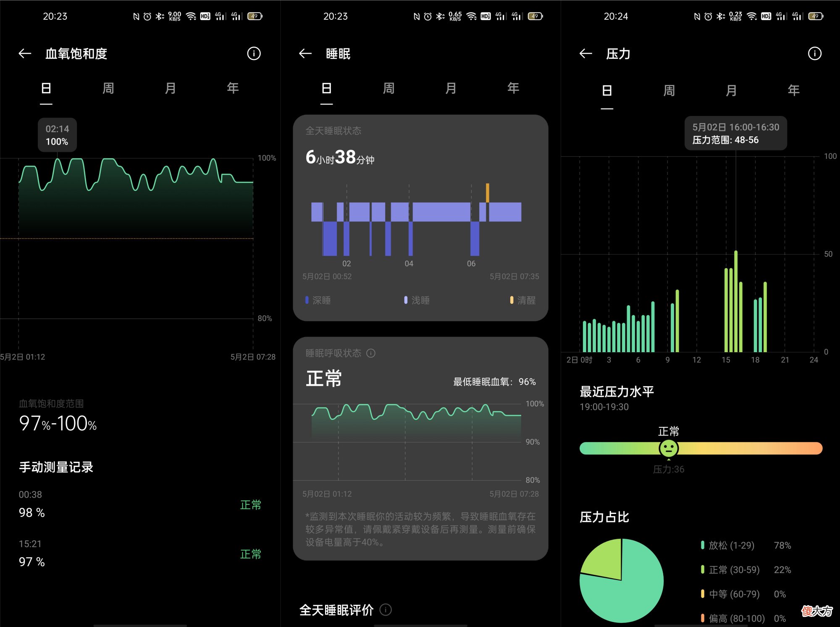840x627 pixels.
Task: Go back from the 血氧饱和度 screen
Action: 25,53
